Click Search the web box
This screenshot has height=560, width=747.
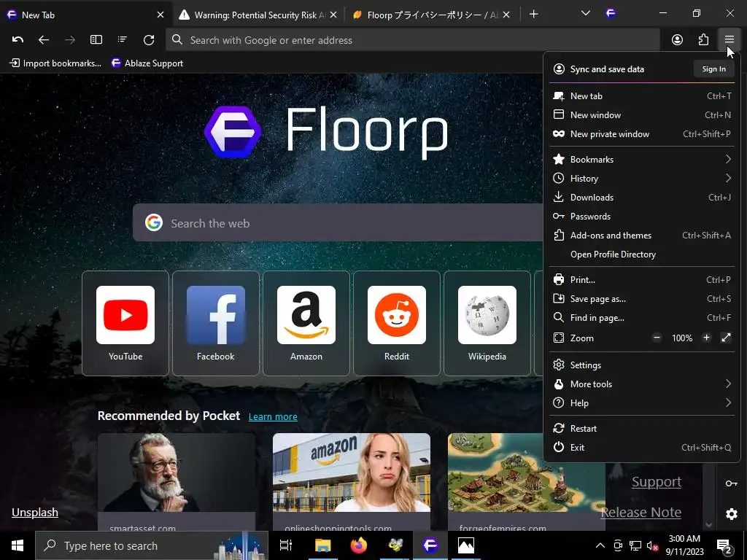(x=338, y=223)
